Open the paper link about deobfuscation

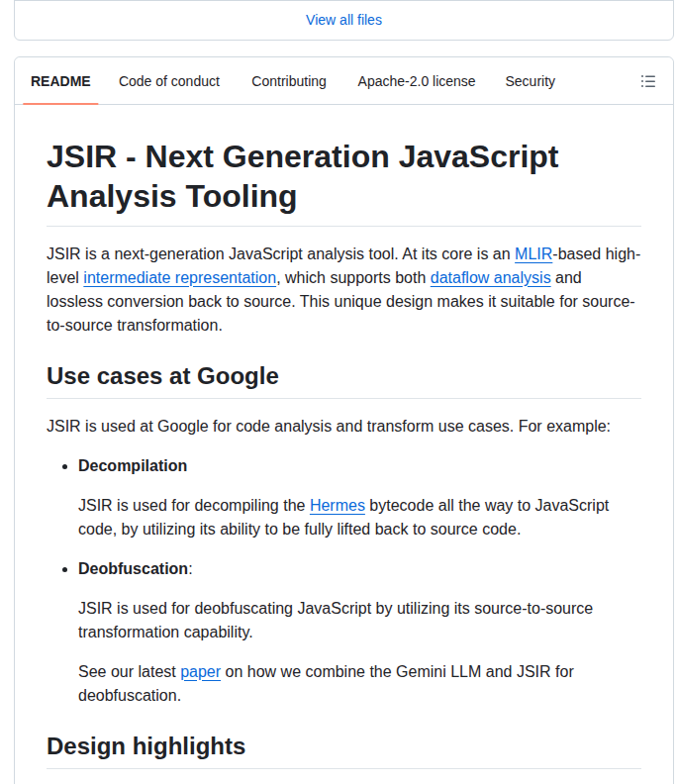click(x=200, y=671)
